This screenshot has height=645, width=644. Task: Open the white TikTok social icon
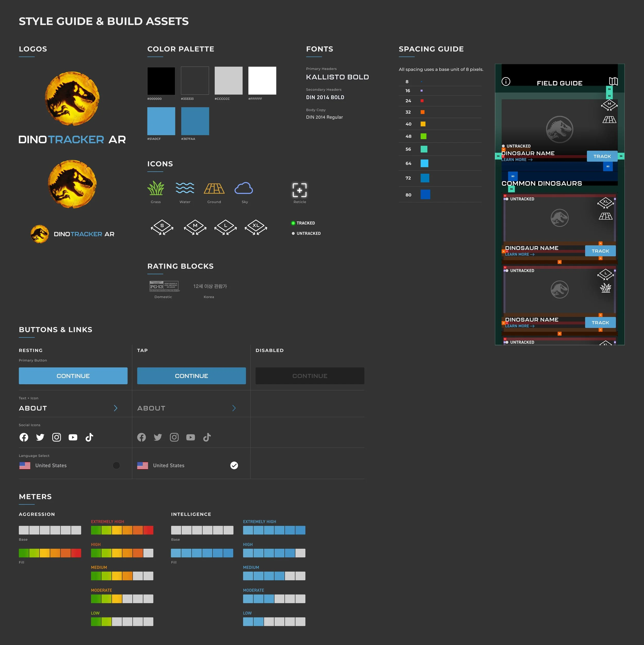coord(89,437)
